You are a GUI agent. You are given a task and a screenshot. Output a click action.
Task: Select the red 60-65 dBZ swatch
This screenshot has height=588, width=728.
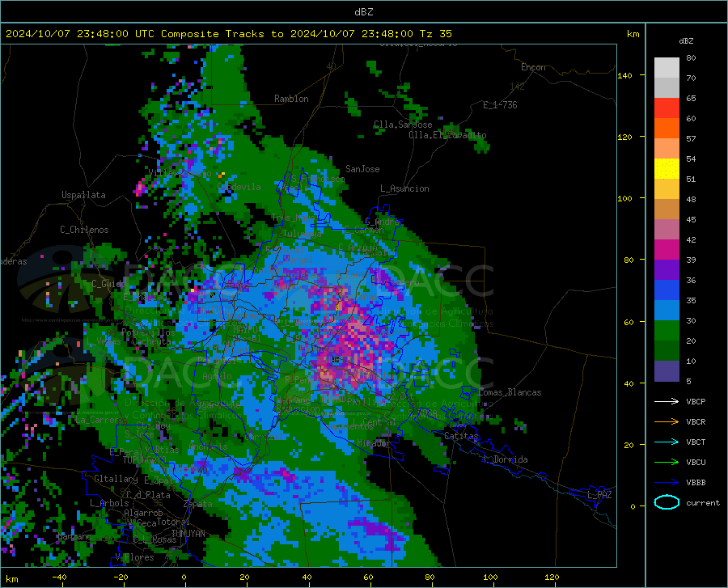pyautogui.click(x=667, y=108)
